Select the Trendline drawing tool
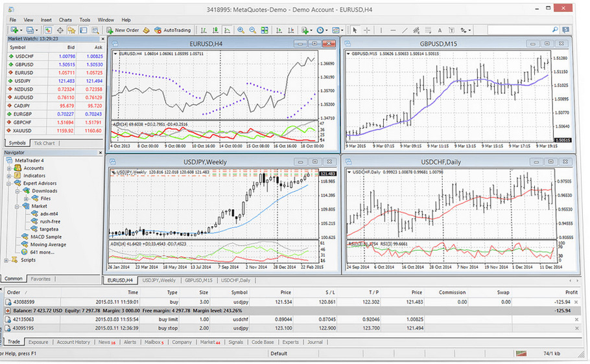The height and width of the screenshot is (364, 590). point(405,30)
